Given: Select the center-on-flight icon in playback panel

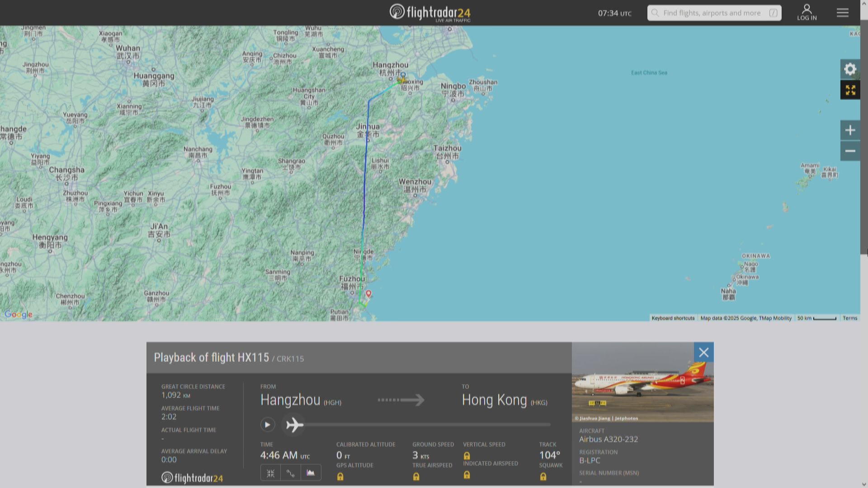Looking at the screenshot, I should [270, 472].
